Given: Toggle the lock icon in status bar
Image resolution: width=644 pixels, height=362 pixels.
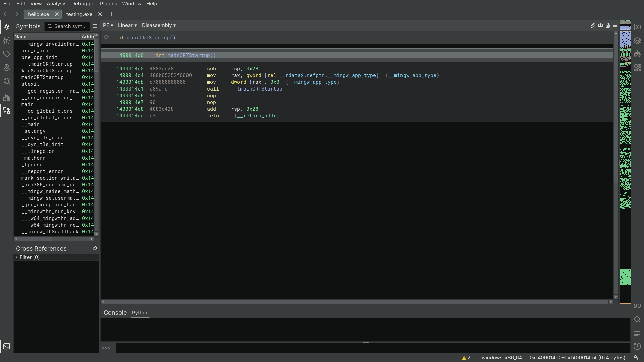Looking at the screenshot, I should [635, 358].
